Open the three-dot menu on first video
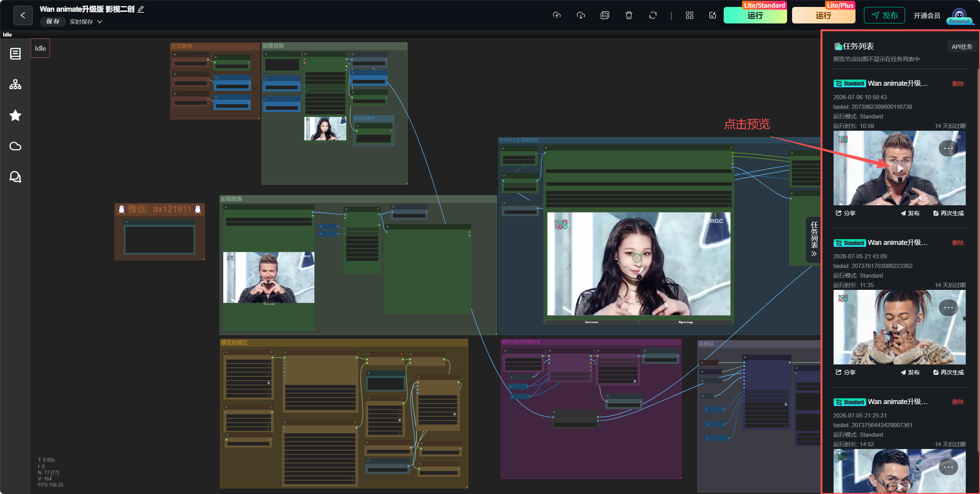This screenshot has width=980, height=494. point(948,148)
